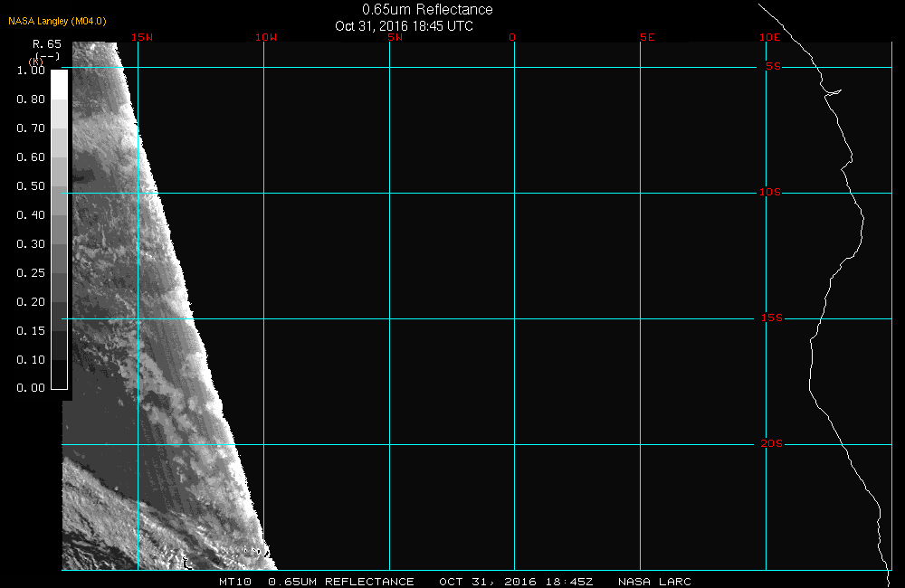905x588 pixels.
Task: Click the 10W longitude label
Action: 265,38
